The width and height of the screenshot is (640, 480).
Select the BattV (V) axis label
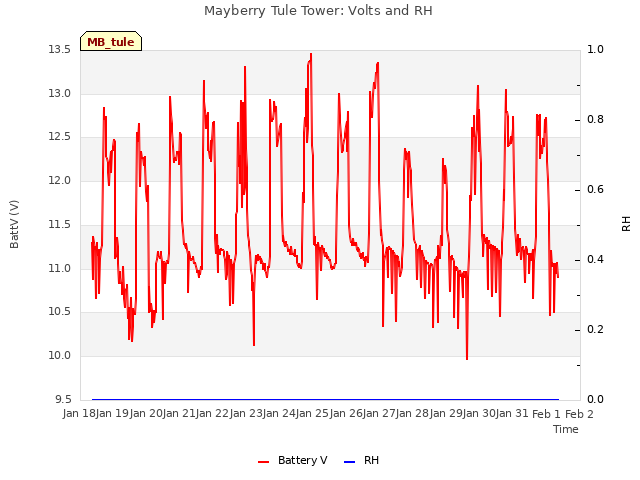tap(14, 224)
